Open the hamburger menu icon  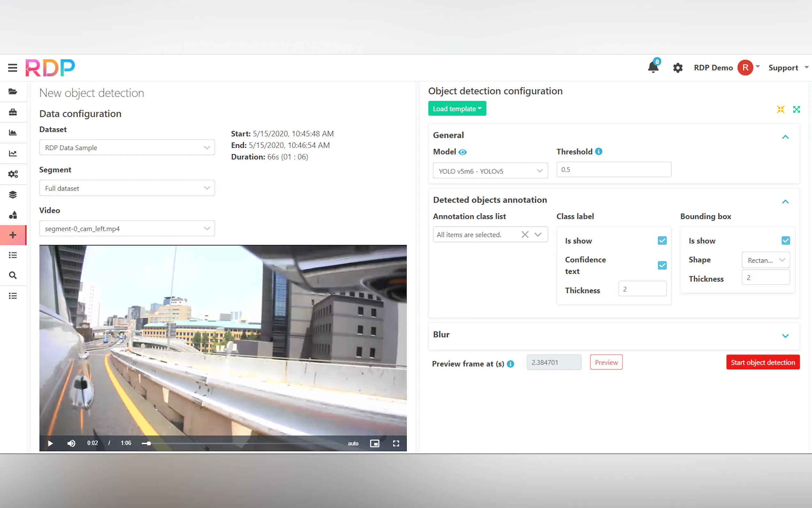(12, 68)
